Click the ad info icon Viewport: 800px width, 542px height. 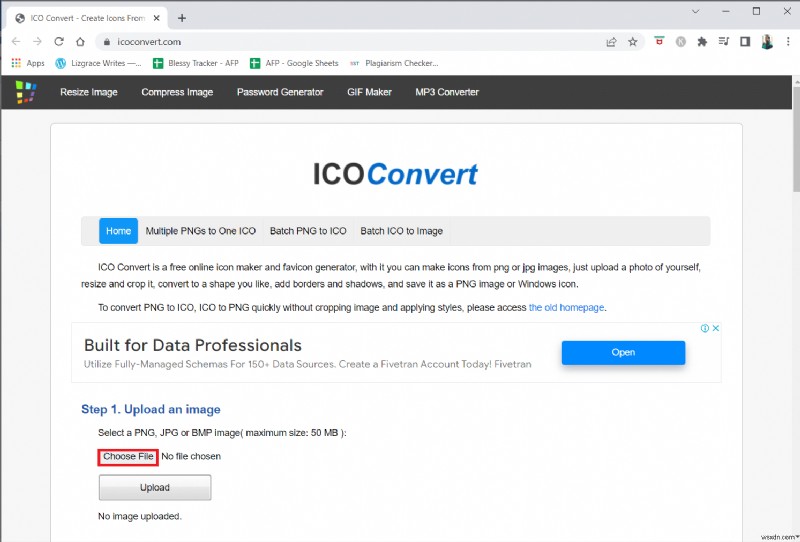[705, 329]
